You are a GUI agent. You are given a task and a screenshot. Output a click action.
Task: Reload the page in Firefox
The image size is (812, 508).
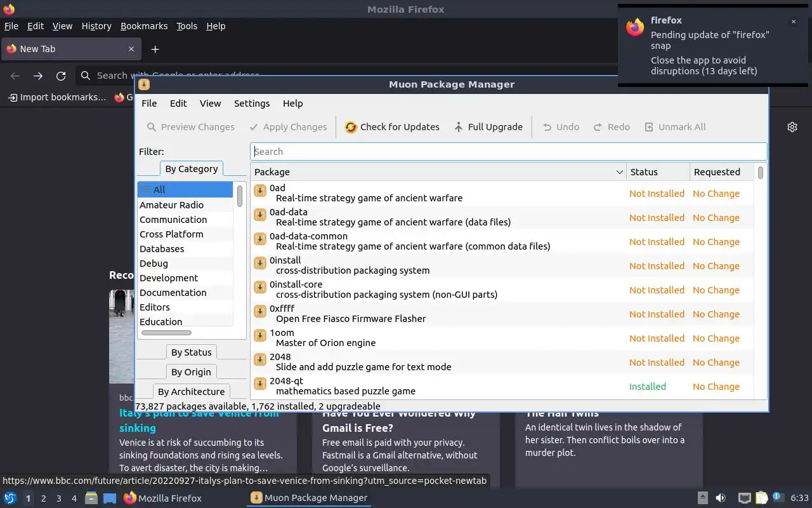pyautogui.click(x=61, y=76)
